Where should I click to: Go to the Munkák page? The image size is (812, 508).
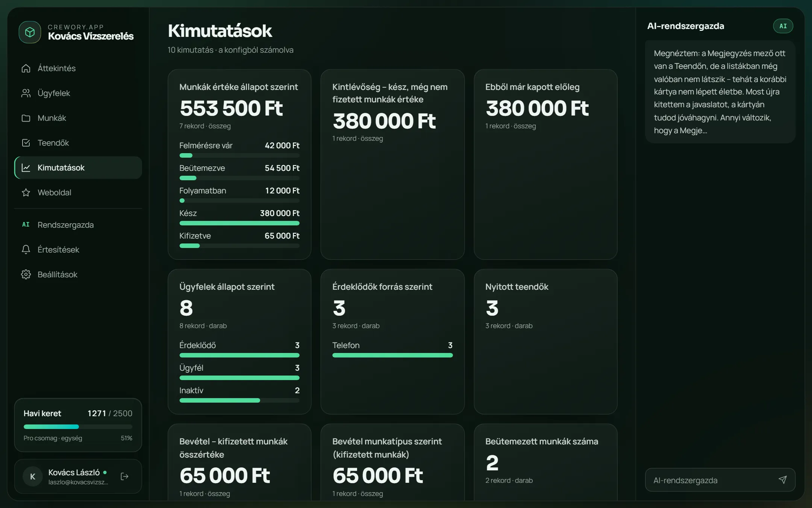pos(78,118)
